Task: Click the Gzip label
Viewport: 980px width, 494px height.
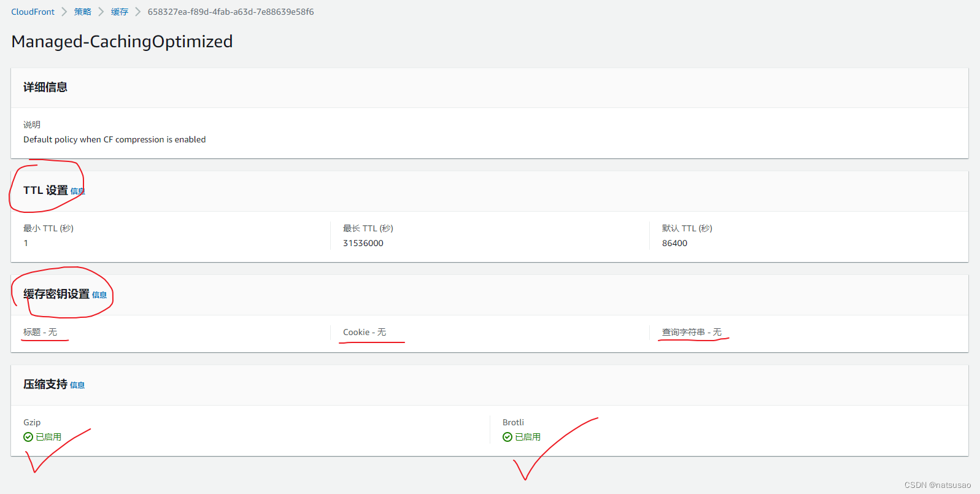Action: 32,422
